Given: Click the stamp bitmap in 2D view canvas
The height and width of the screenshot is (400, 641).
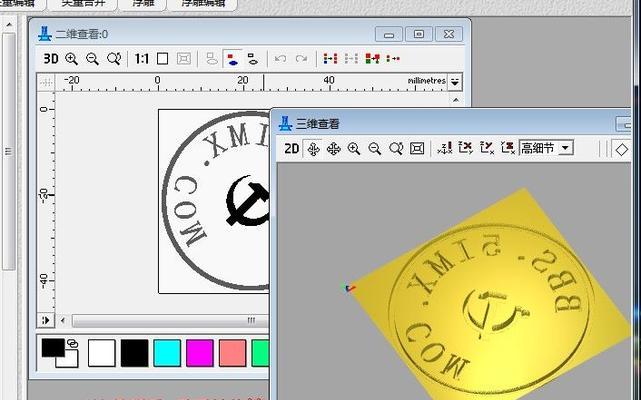Looking at the screenshot, I should click(214, 200).
